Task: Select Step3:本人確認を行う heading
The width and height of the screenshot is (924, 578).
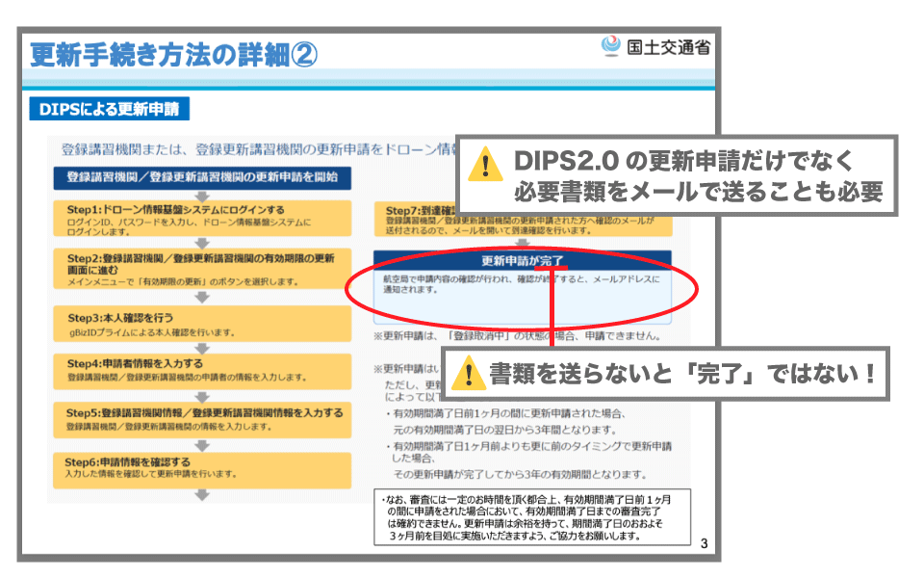Action: click(x=120, y=318)
